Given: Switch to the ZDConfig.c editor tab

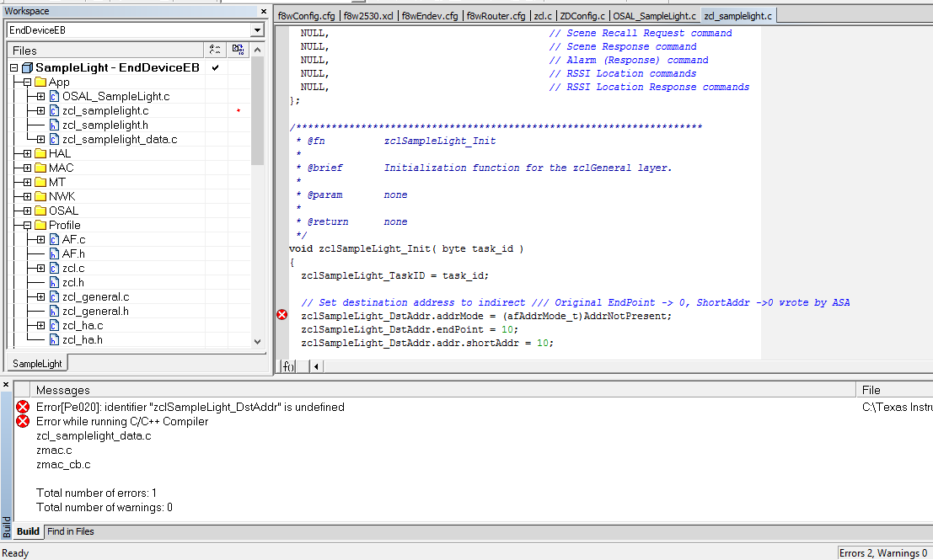Looking at the screenshot, I should click(x=582, y=16).
